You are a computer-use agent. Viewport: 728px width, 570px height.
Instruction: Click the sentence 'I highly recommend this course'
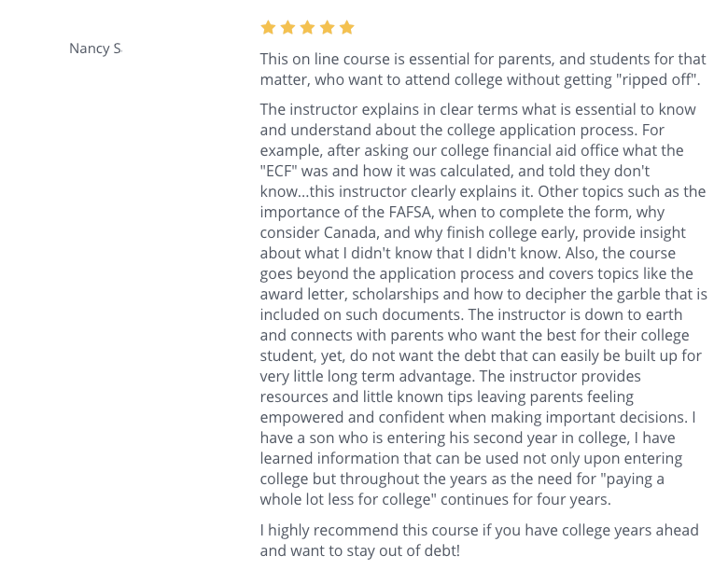point(479,540)
